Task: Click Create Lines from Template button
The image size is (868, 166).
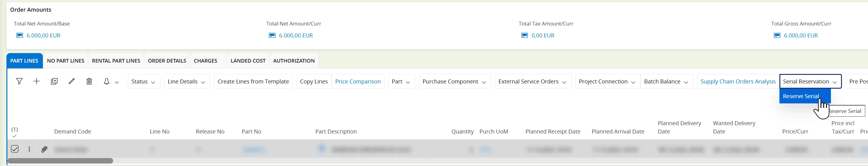Action: click(253, 82)
